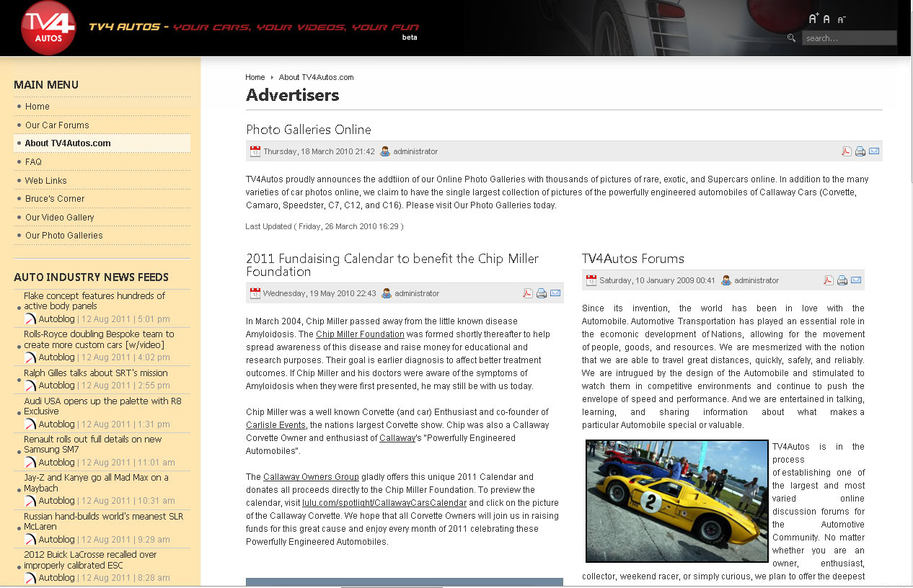The height and width of the screenshot is (588, 913).
Task: Click author icon on TV4Autos Forums article
Action: (726, 280)
